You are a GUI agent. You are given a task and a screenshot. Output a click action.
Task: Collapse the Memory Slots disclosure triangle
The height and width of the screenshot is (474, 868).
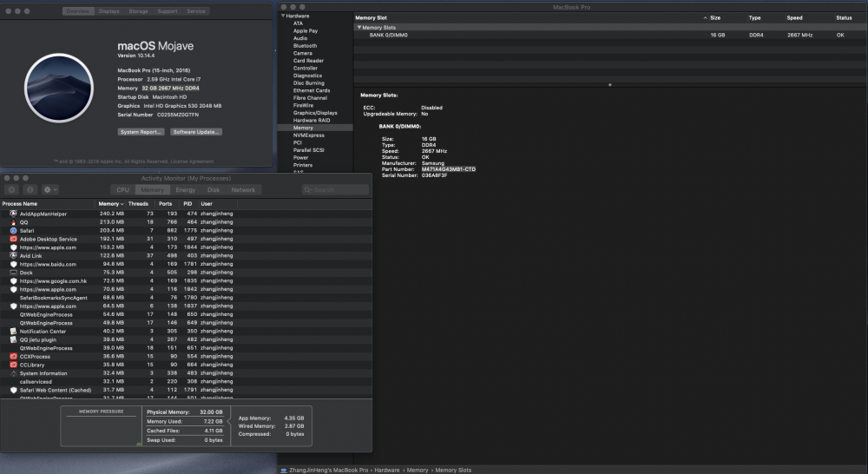coord(358,27)
